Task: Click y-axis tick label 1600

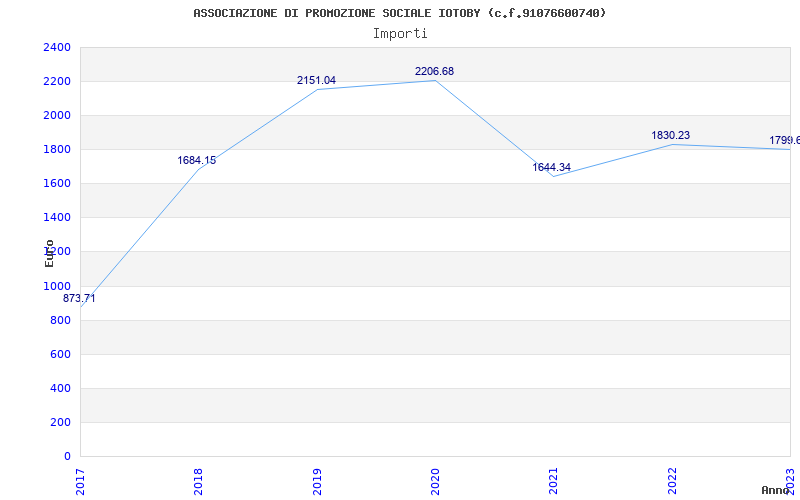Action: pyautogui.click(x=57, y=184)
